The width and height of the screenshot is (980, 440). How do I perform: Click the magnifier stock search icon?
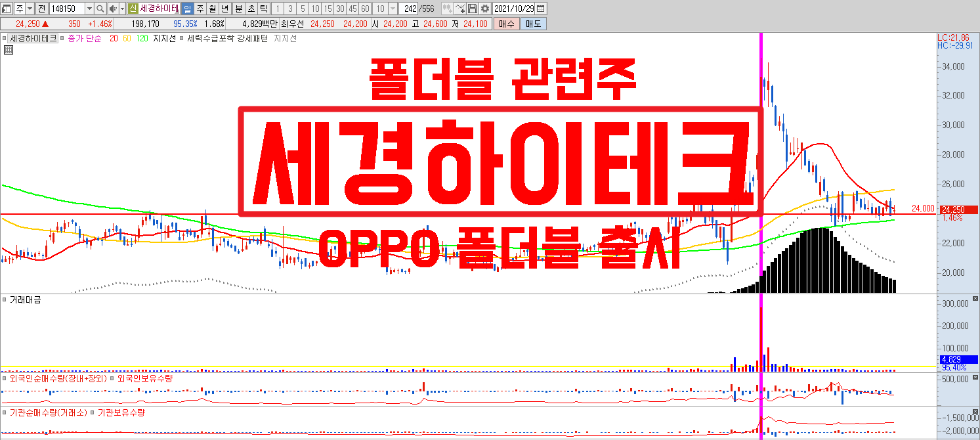[x=100, y=9]
